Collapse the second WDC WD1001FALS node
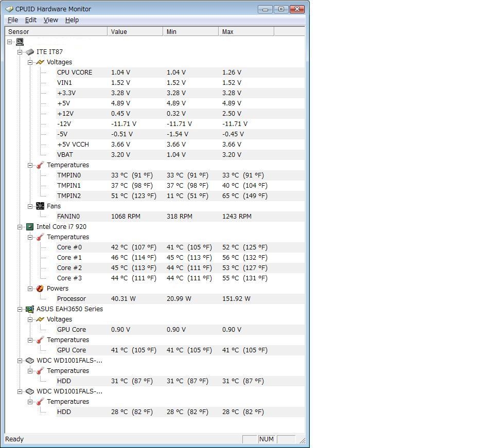Image resolution: width=494 pixels, height=448 pixels. pyautogui.click(x=20, y=391)
